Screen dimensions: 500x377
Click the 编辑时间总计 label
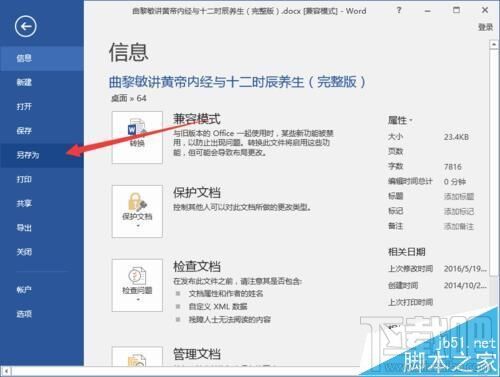[x=410, y=181]
